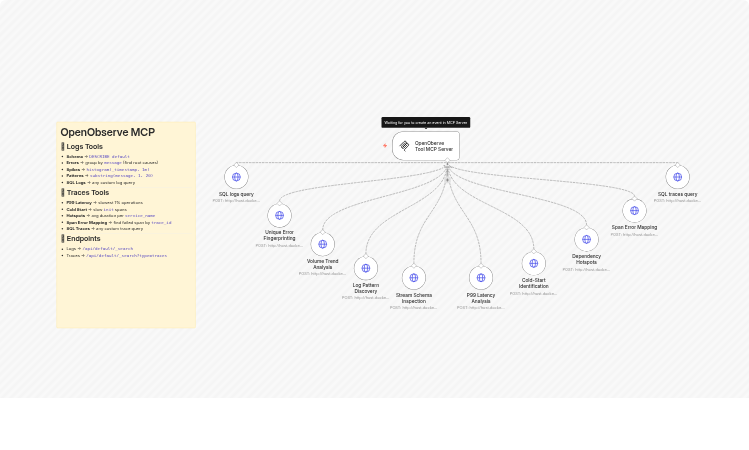The height and width of the screenshot is (450, 749).
Task: Click the "Volume Trend Analysis" node label
Action: click(323, 264)
